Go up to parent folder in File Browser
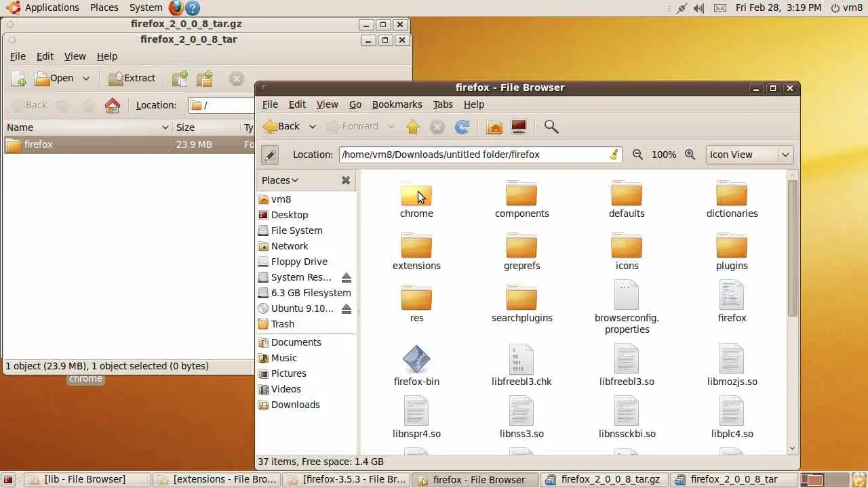 [413, 127]
